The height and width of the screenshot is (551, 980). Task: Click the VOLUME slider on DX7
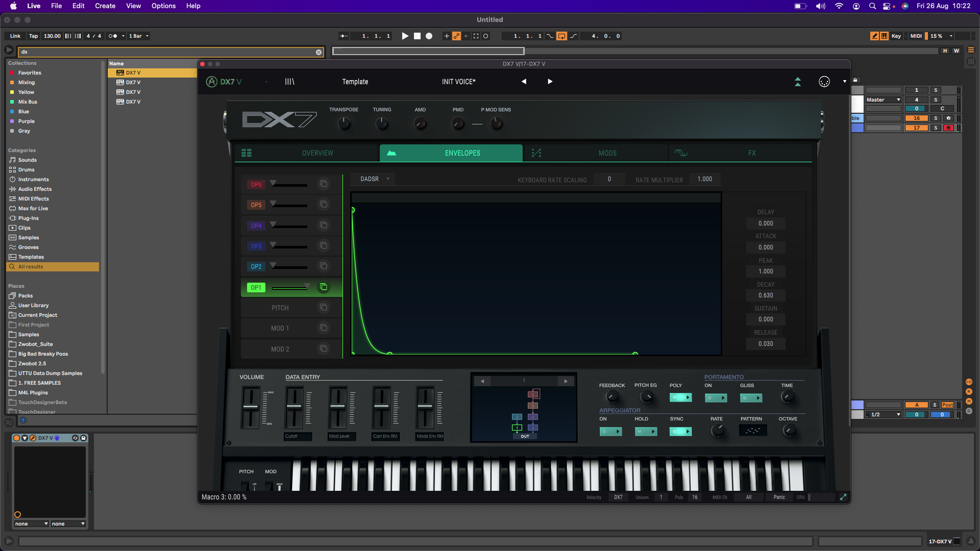pos(251,407)
